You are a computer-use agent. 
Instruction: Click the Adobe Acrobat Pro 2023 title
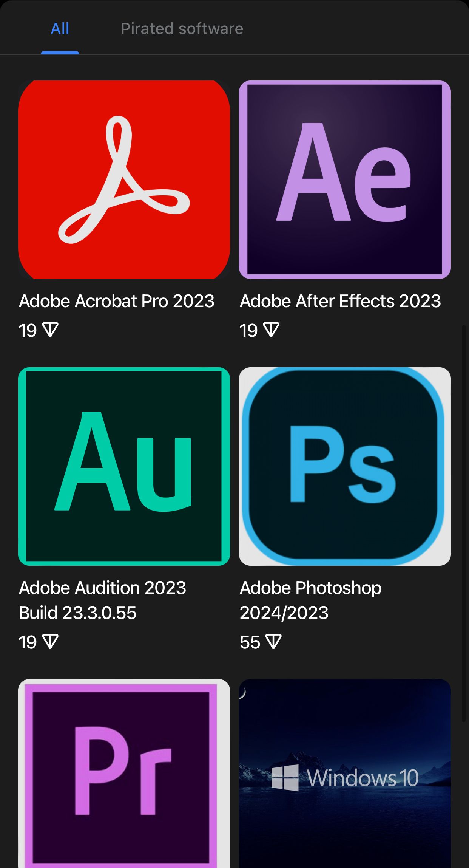[x=117, y=301]
